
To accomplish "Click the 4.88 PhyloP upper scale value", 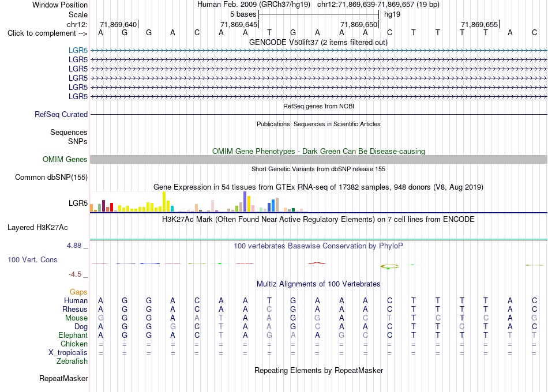I will [x=74, y=246].
